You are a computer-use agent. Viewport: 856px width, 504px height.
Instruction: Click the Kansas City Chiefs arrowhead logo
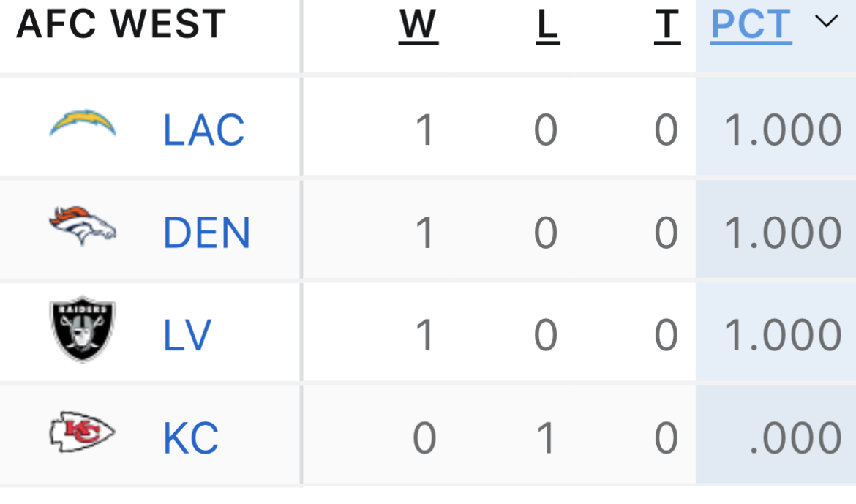click(x=83, y=432)
